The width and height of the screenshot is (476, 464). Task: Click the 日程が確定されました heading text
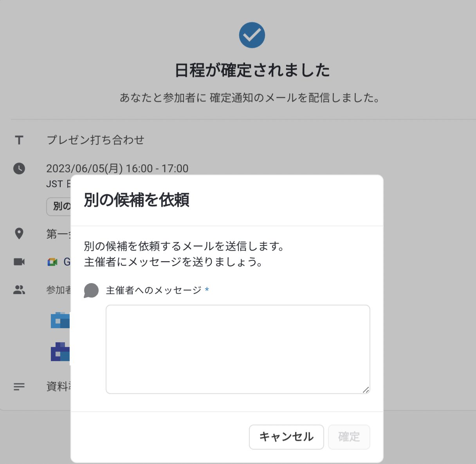[x=252, y=70]
